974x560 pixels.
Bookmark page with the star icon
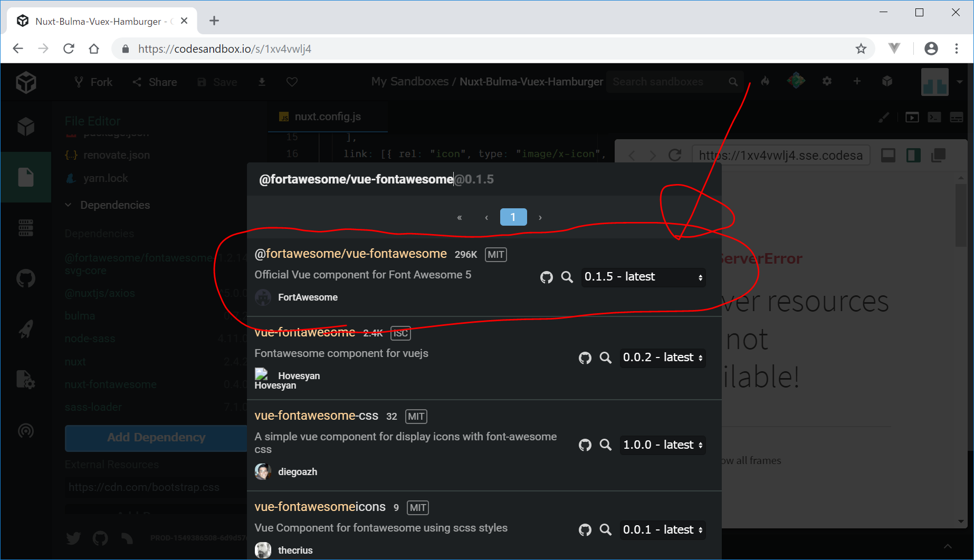(861, 49)
